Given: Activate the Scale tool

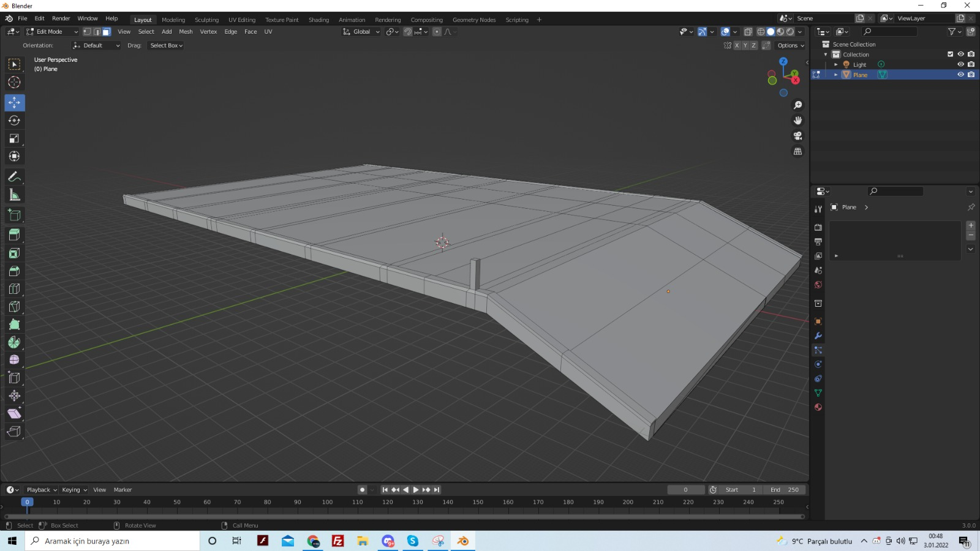Looking at the screenshot, I should pos(14,138).
